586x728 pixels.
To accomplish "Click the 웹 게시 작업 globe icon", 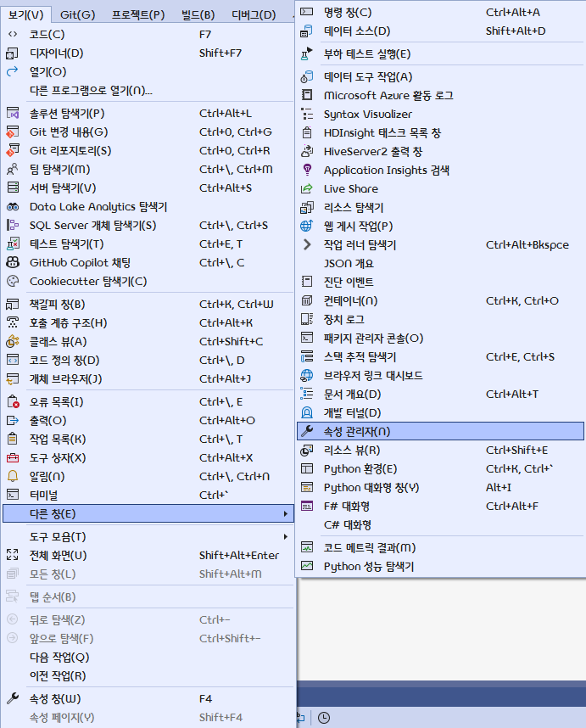I will [307, 226].
